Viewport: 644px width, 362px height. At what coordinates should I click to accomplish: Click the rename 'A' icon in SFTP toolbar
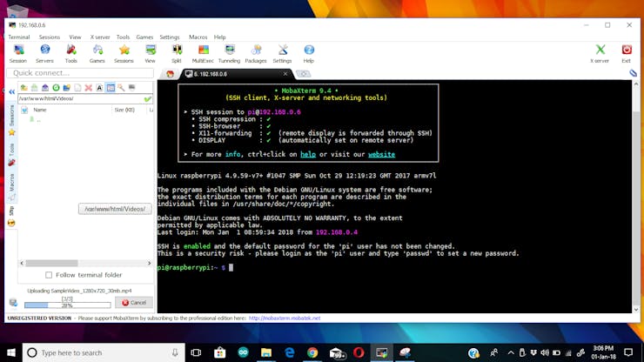[99, 88]
